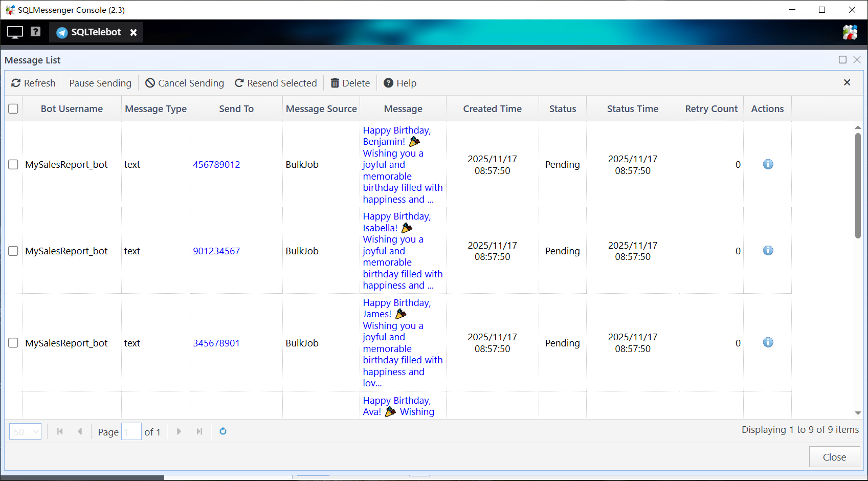Click the pager reload icon
The image size is (868, 481).
[x=223, y=431]
